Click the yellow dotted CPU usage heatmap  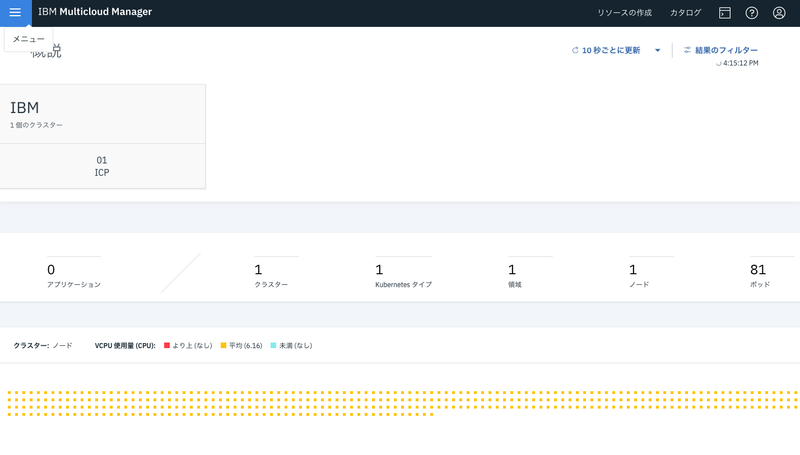(402, 403)
